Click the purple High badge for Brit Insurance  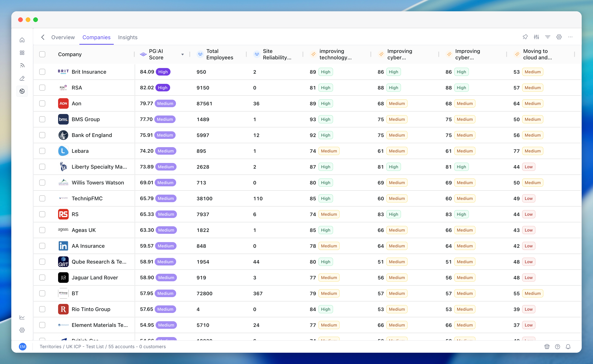(163, 72)
